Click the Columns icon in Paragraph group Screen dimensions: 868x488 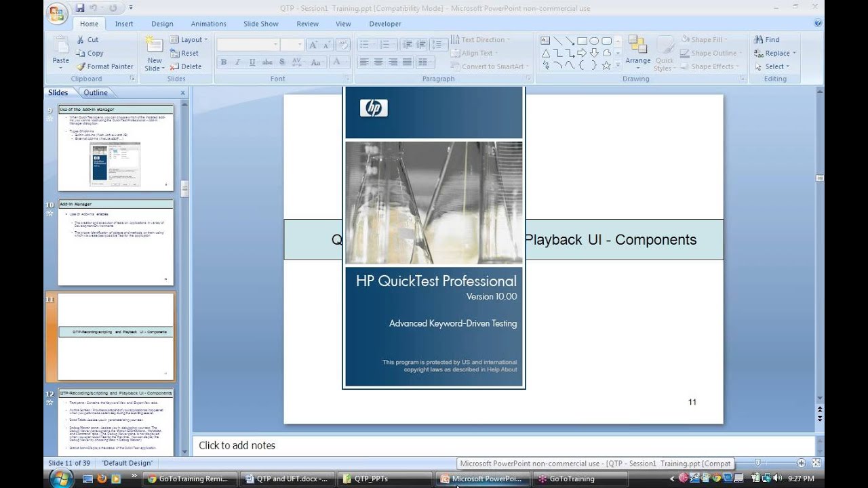(x=425, y=62)
